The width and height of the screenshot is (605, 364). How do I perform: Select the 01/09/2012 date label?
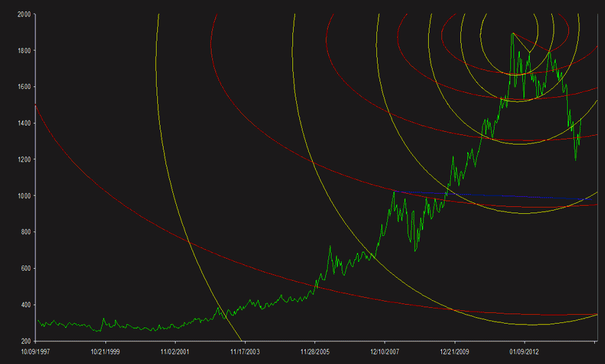coord(524,351)
